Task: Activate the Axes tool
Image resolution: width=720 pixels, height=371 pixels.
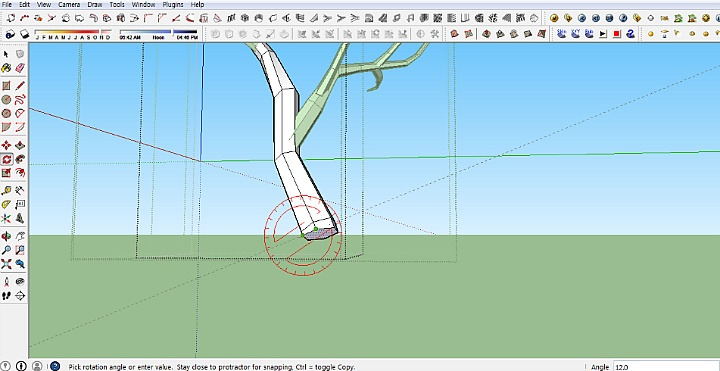Action: pos(6,218)
